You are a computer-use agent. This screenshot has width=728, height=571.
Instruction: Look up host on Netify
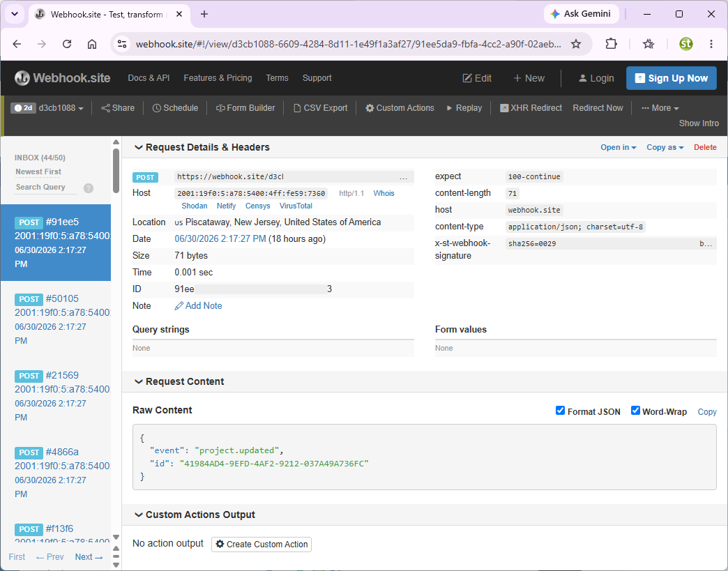[226, 206]
